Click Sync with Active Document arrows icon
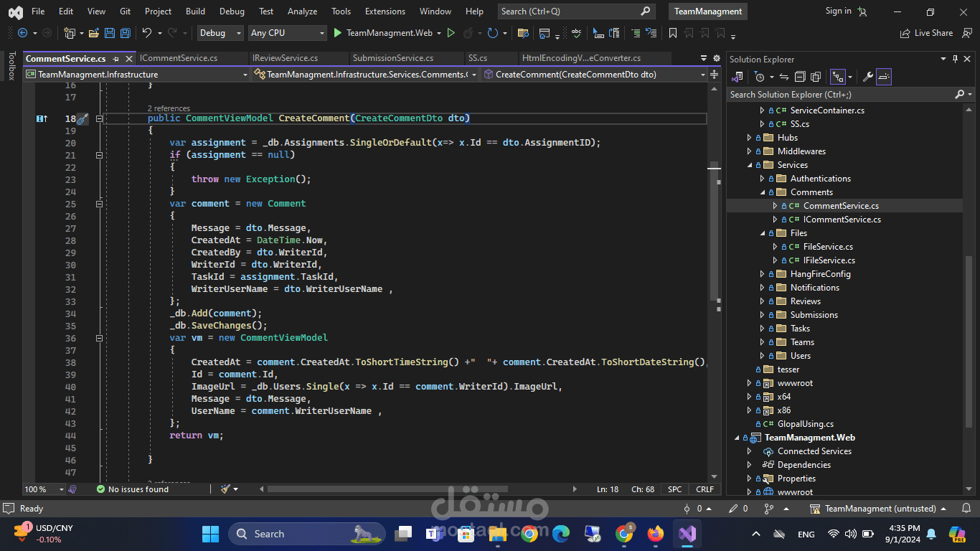This screenshot has width=980, height=551. [783, 77]
